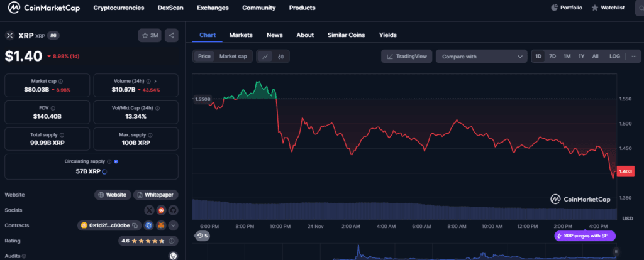The height and width of the screenshot is (260, 644).
Task: Switch to the Yields tab
Action: point(387,35)
